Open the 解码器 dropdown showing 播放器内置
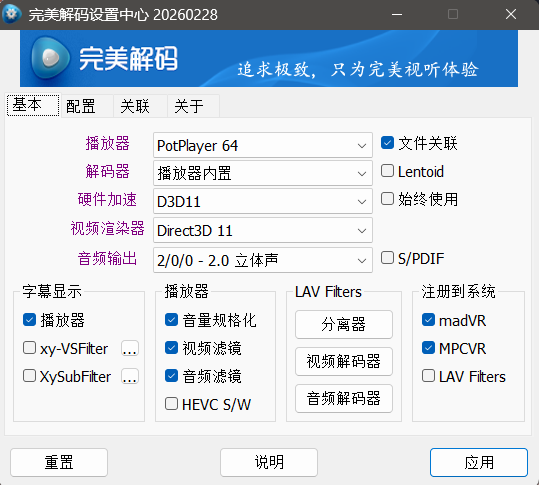This screenshot has width=539, height=485. (263, 173)
